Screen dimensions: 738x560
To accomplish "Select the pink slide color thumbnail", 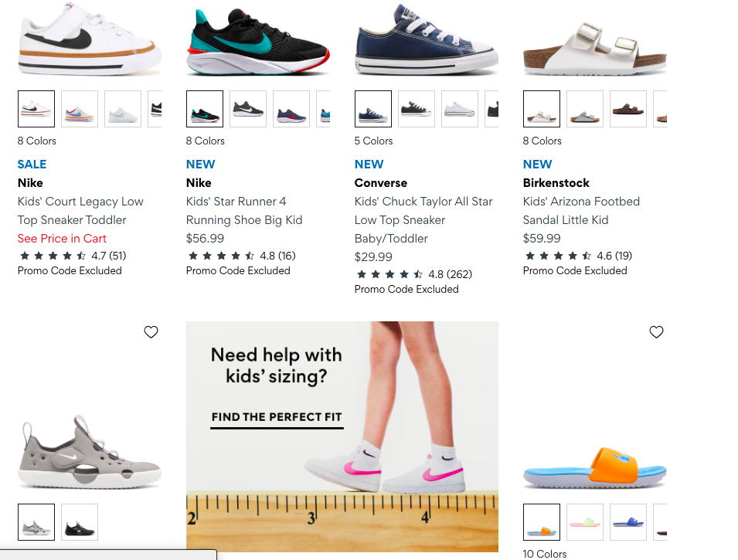I will 585,522.
